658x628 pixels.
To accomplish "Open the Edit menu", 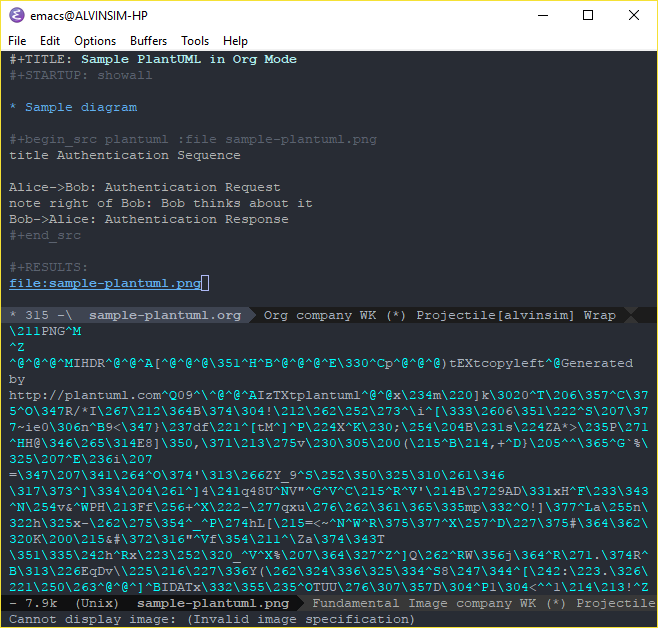I will click(50, 41).
